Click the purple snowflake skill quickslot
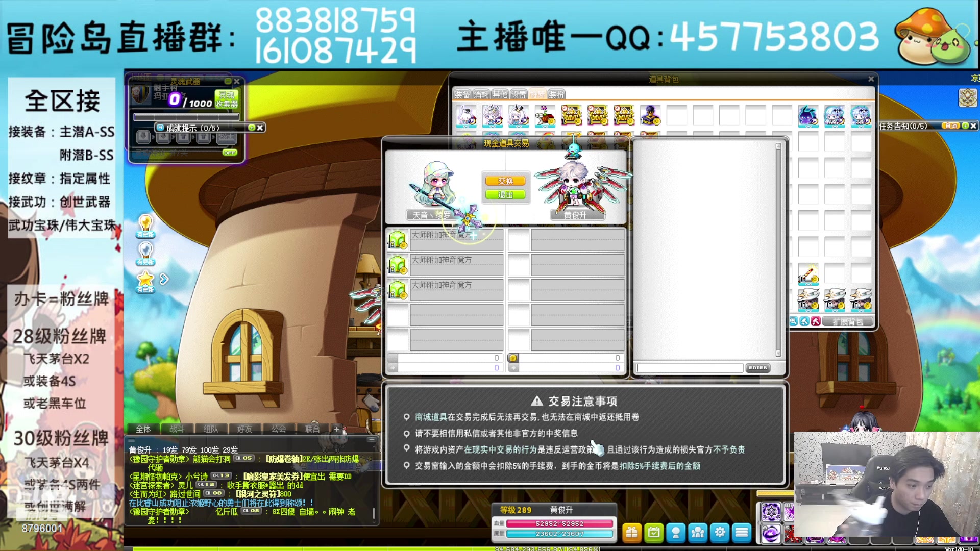Image resolution: width=980 pixels, height=551 pixels. point(771,512)
